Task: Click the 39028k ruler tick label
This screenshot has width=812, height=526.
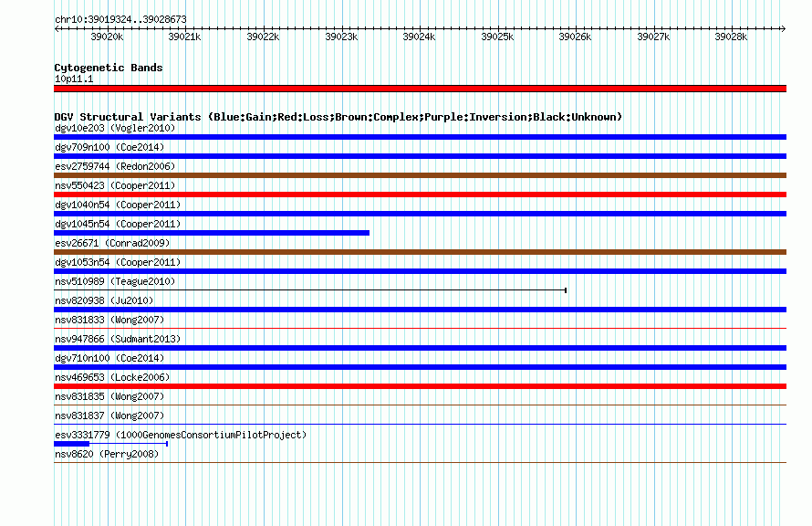Action: click(731, 37)
